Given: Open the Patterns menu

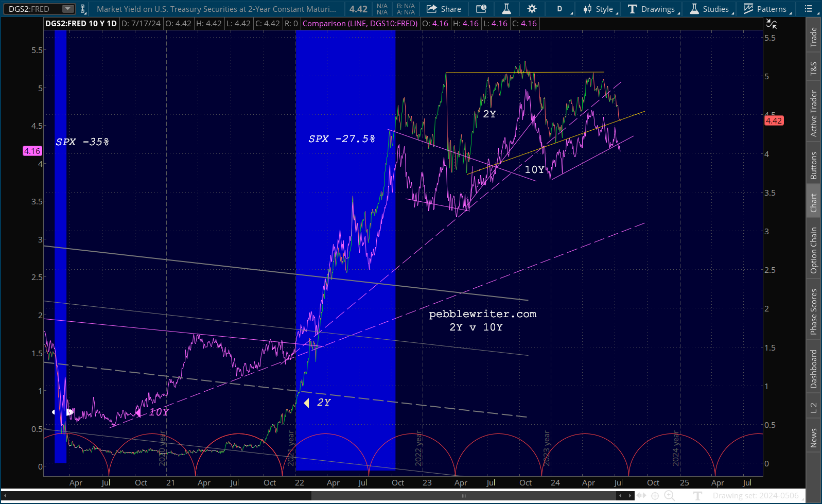Looking at the screenshot, I should tap(765, 9).
